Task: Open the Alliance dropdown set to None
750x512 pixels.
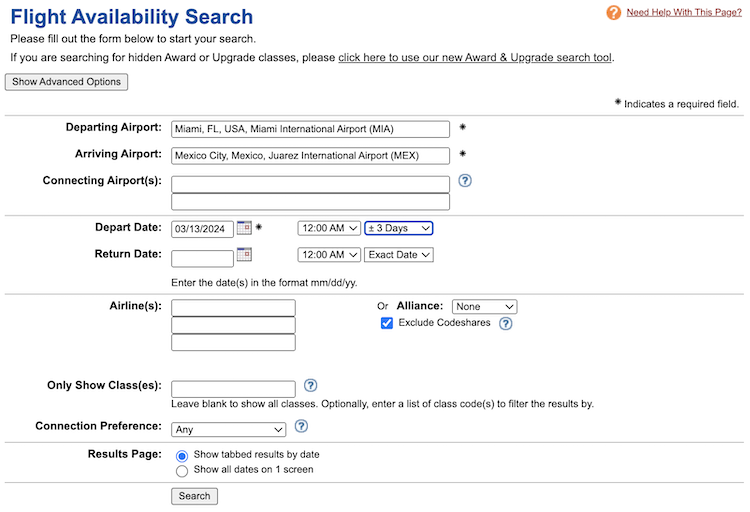Action: [484, 307]
